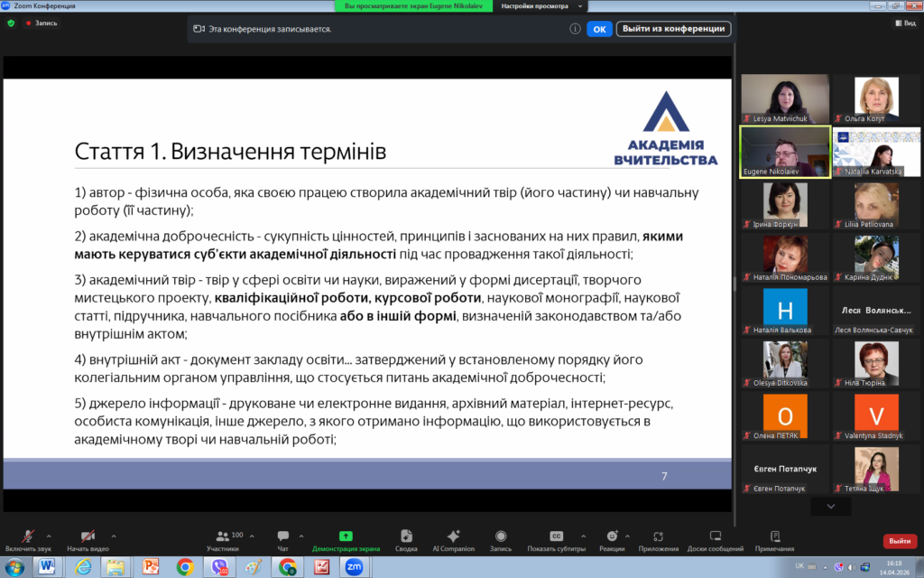The width and height of the screenshot is (924, 578).
Task: Open the Участники participants panel
Action: click(x=222, y=537)
